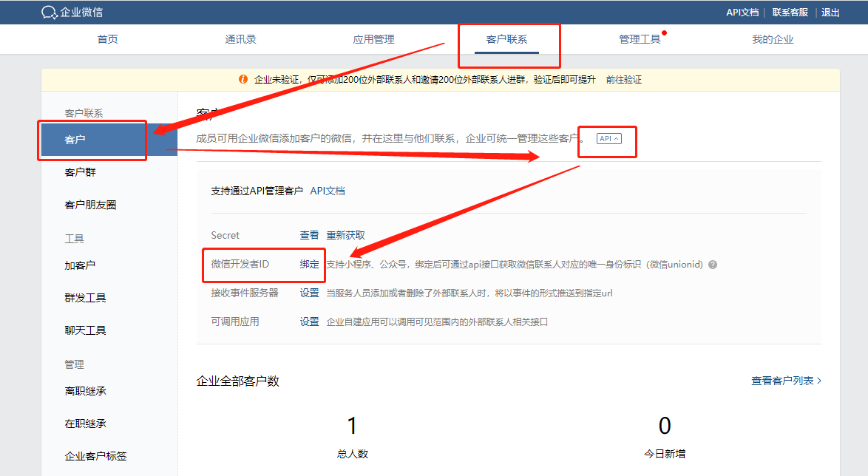The height and width of the screenshot is (476, 868).
Task: Click the help question mark after 微信unionid
Action: tap(713, 265)
